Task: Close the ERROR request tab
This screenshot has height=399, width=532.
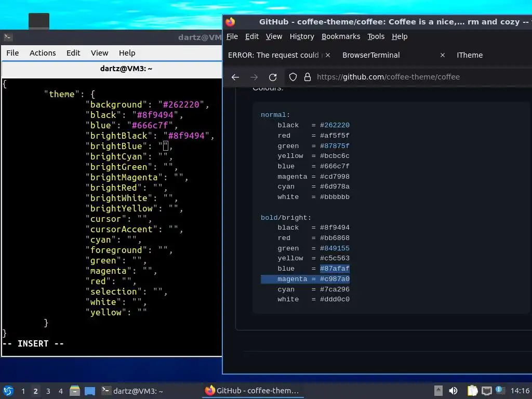Action: (328, 55)
